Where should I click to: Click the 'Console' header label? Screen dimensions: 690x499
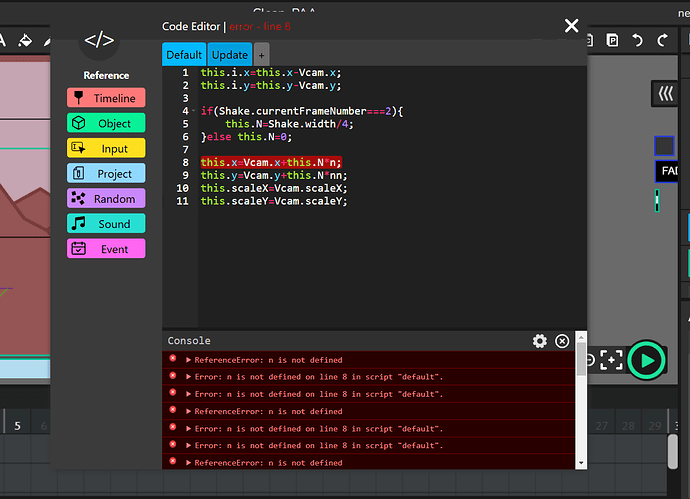(189, 341)
